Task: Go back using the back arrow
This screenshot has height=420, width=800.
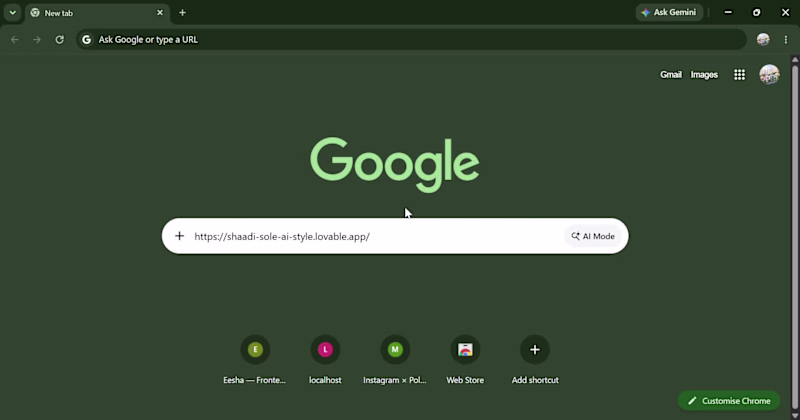Action: click(x=15, y=39)
